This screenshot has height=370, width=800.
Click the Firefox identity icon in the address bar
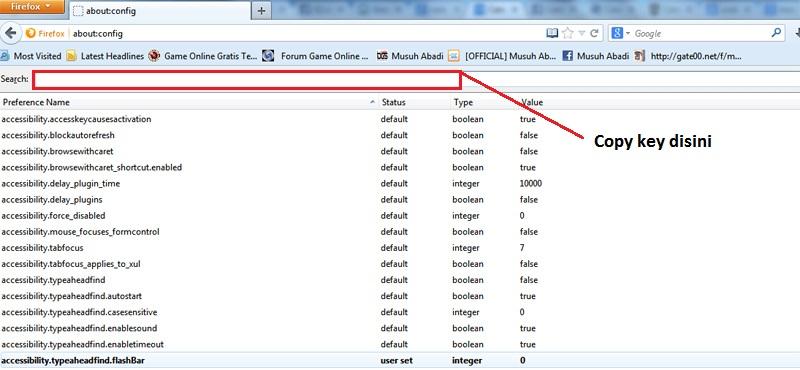(x=45, y=34)
